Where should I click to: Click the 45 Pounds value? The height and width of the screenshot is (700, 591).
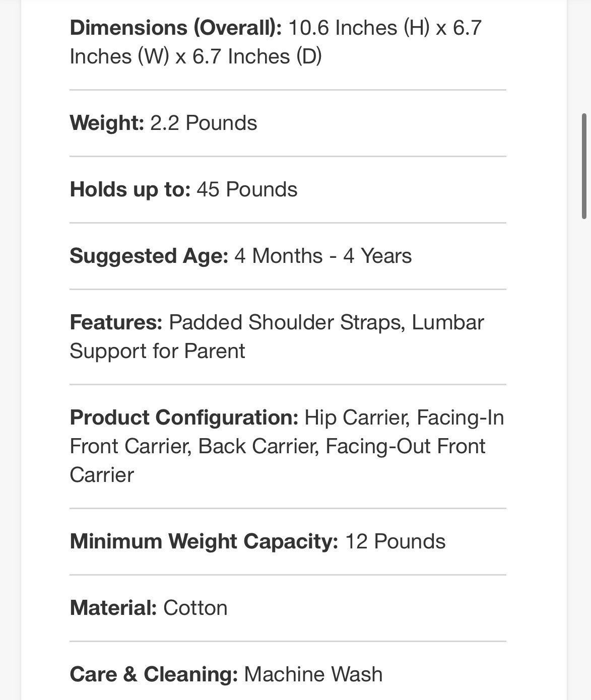point(247,190)
